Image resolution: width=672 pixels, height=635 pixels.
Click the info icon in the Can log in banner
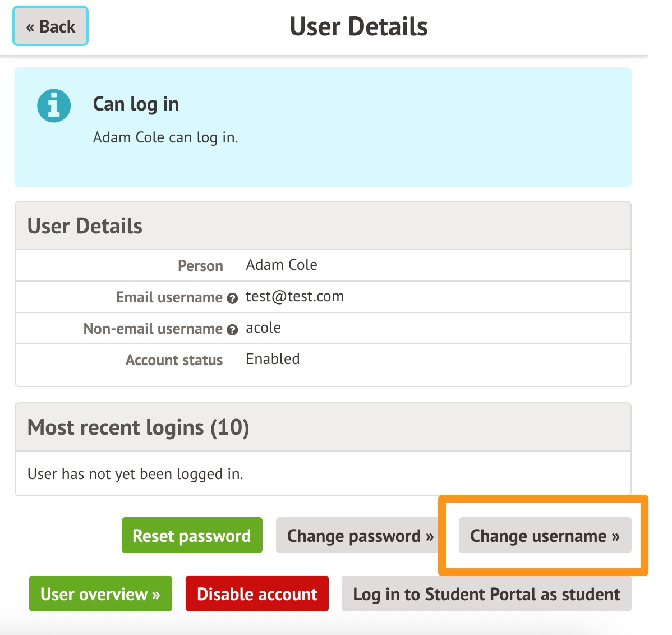[x=54, y=106]
